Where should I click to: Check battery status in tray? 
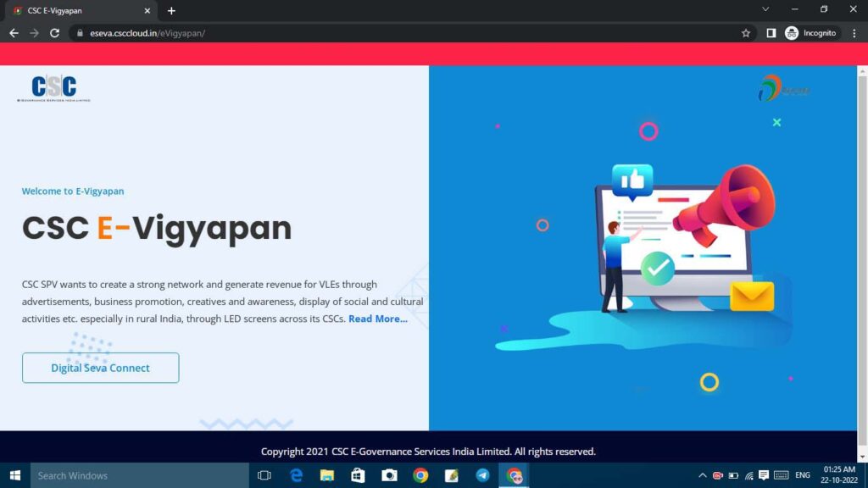[733, 475]
